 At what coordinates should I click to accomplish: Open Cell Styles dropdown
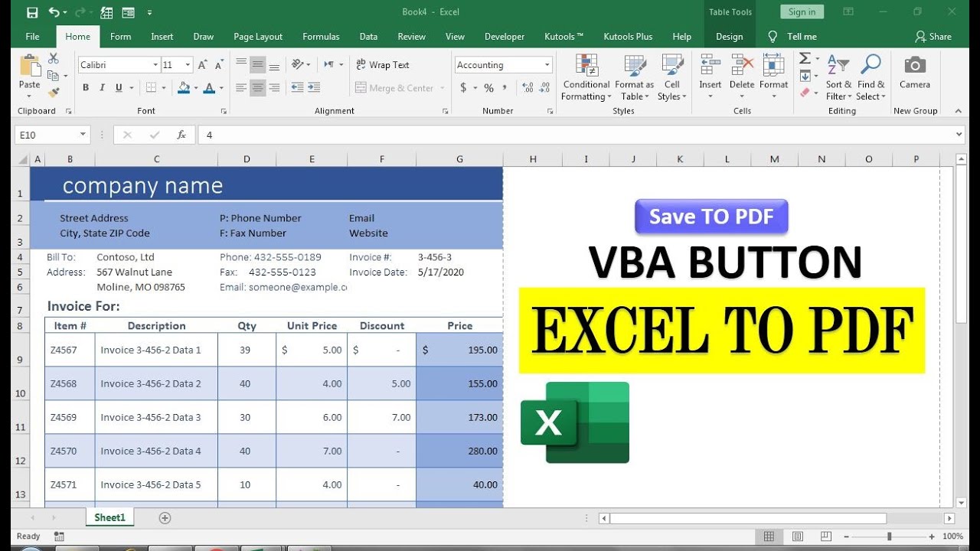click(x=671, y=78)
